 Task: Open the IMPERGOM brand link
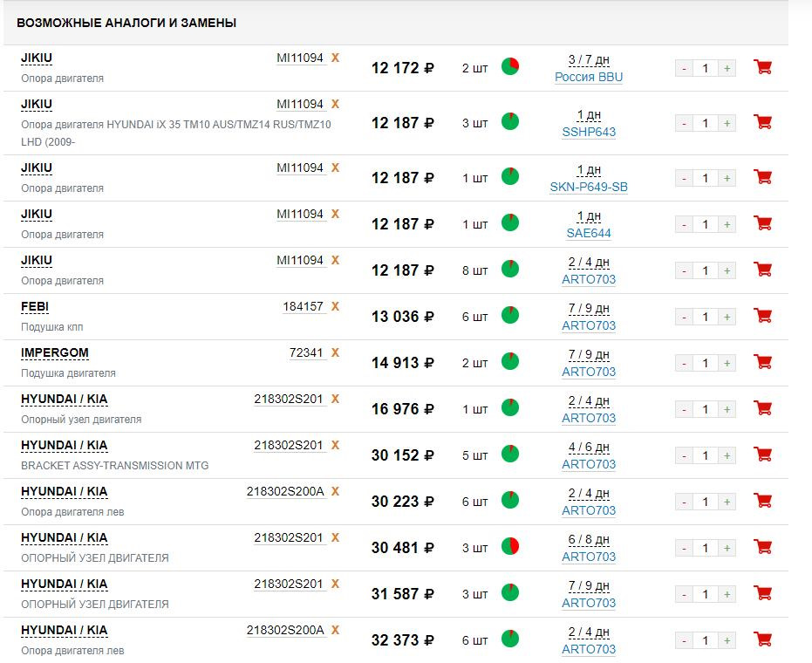pos(55,352)
